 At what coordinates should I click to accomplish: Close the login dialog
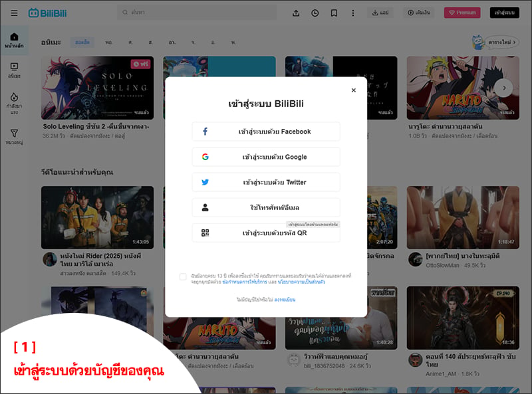(354, 90)
